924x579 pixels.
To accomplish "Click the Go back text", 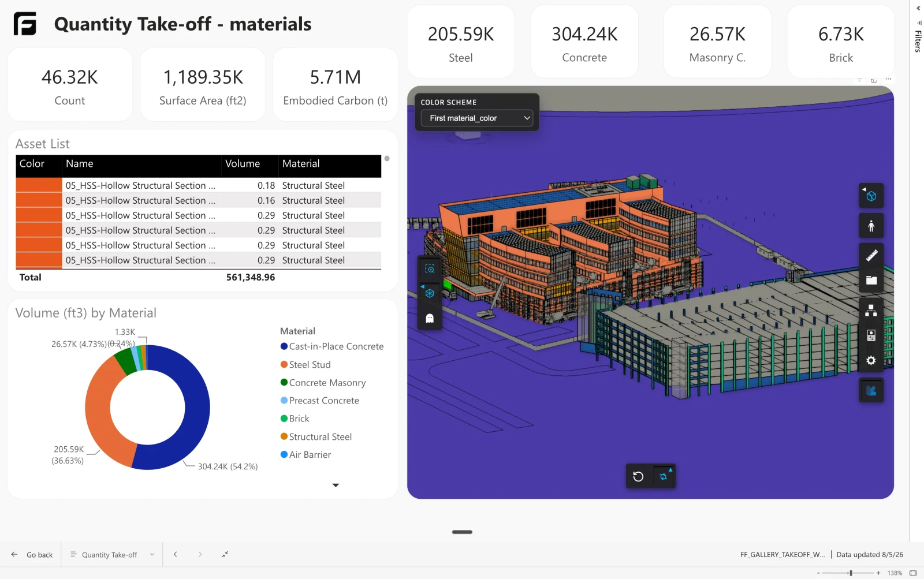I will pyautogui.click(x=39, y=555).
